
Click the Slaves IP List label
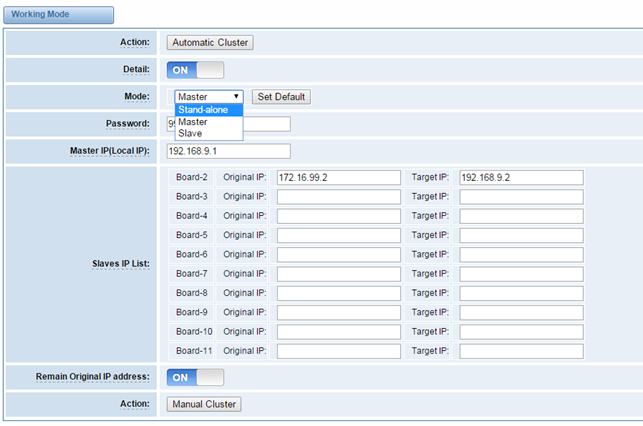pos(121,264)
